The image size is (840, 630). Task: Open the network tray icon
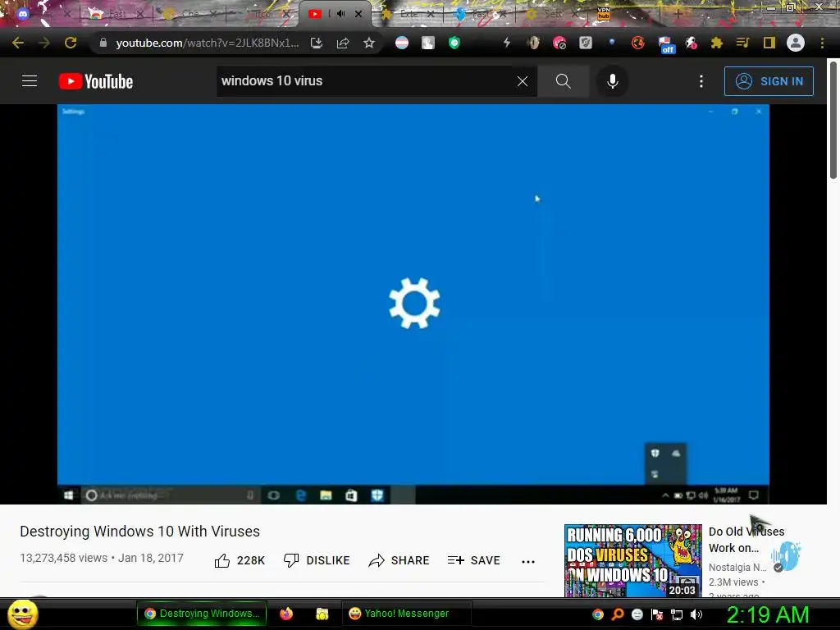(x=677, y=614)
